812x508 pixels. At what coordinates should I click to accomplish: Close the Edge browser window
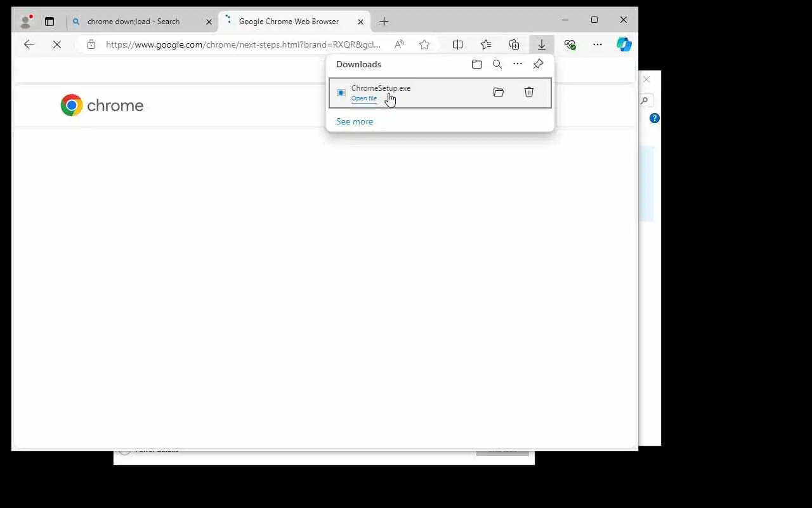[624, 20]
